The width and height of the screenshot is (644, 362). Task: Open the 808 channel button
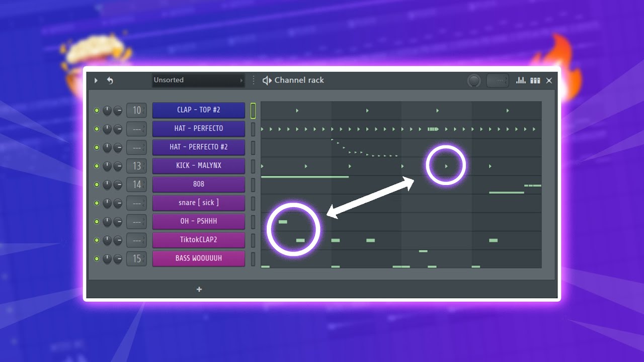pyautogui.click(x=199, y=185)
